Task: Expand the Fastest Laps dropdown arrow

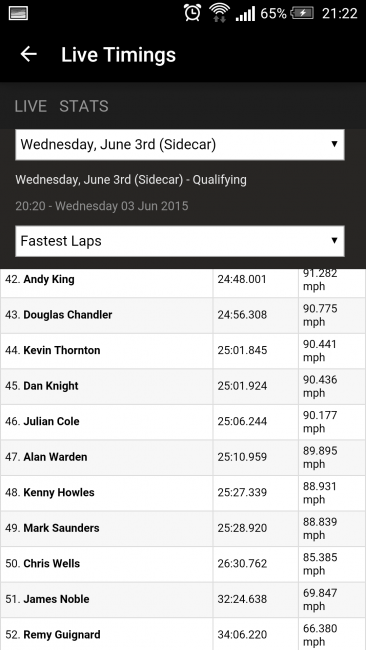Action: pyautogui.click(x=334, y=240)
